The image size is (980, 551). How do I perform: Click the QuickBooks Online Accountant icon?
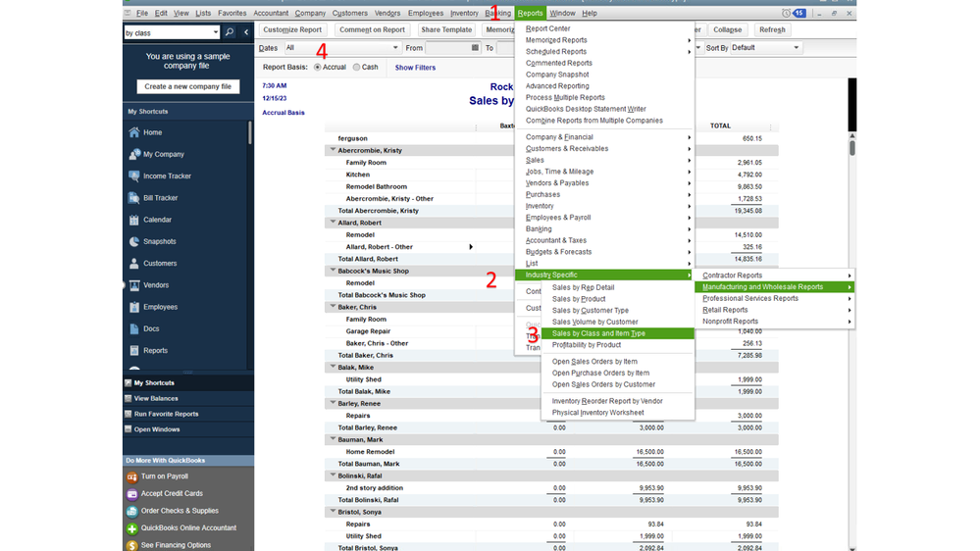[x=131, y=528]
